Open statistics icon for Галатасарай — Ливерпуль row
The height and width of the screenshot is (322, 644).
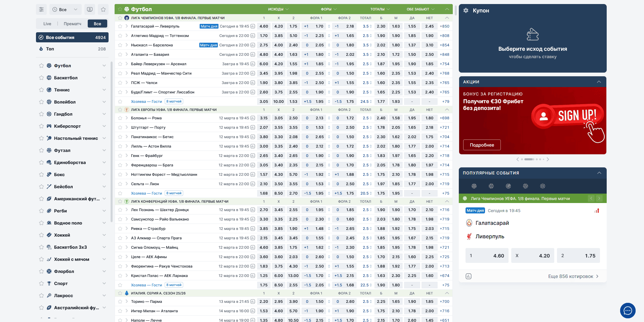tap(253, 26)
